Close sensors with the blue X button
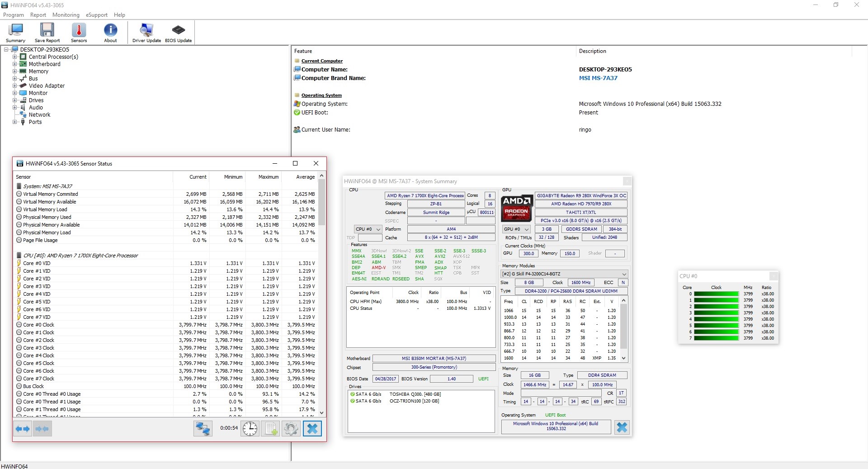868x469 pixels. pos(312,428)
